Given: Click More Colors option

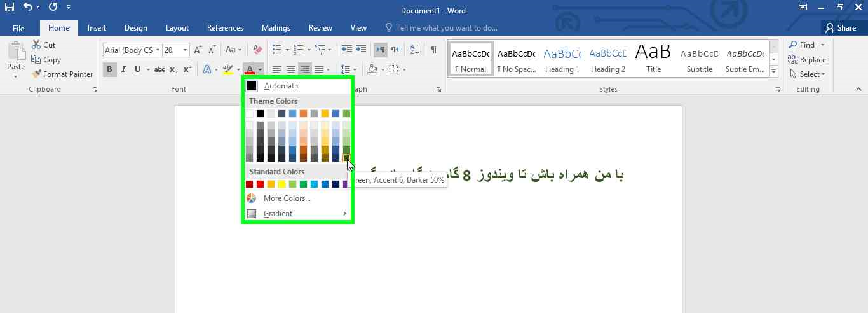Looking at the screenshot, I should tap(287, 198).
